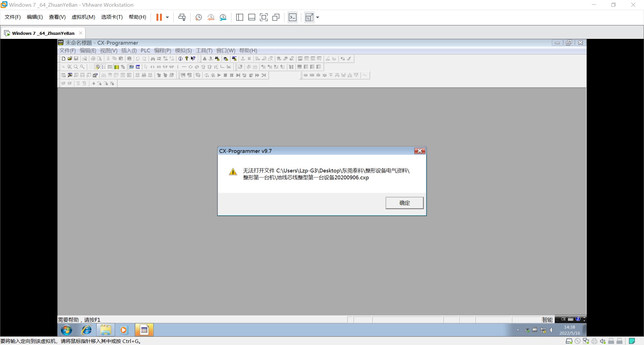Expand the dropdown next to pause button
The width and height of the screenshot is (644, 345).
click(167, 17)
